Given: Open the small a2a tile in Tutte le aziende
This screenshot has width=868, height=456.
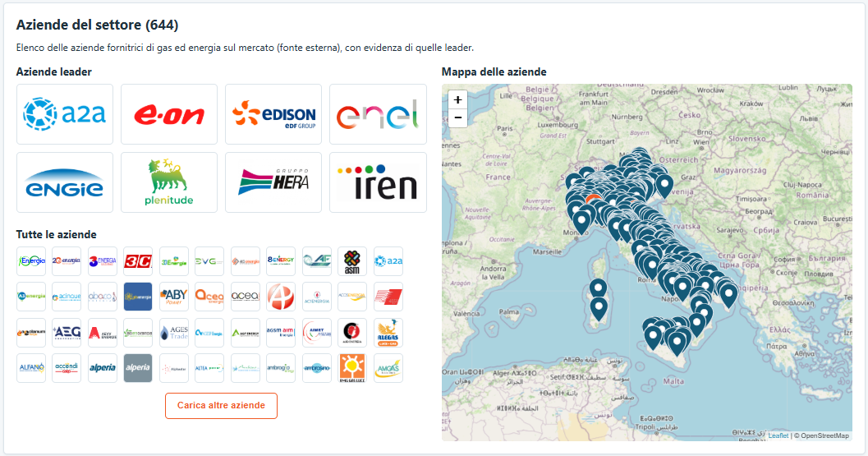Looking at the screenshot, I should [388, 261].
